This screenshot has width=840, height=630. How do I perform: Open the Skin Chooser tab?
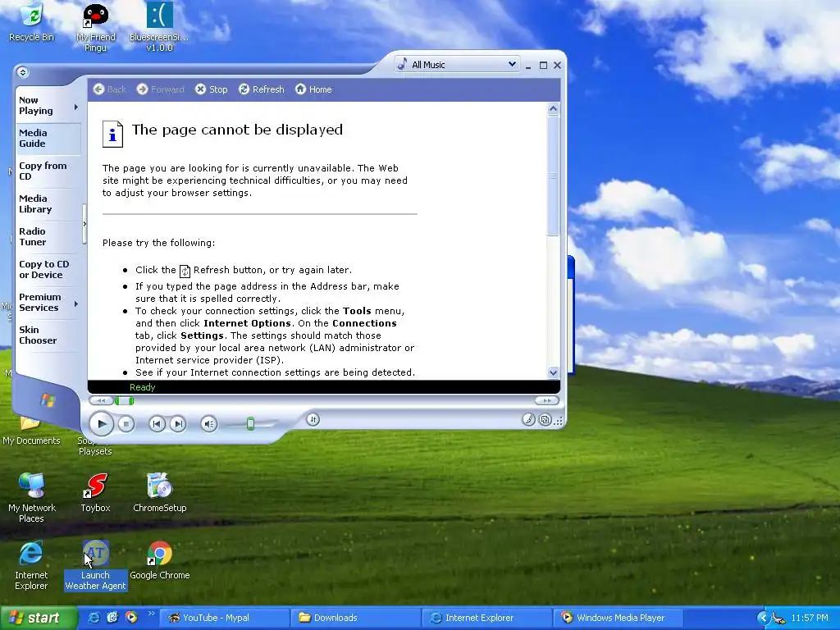[48, 335]
